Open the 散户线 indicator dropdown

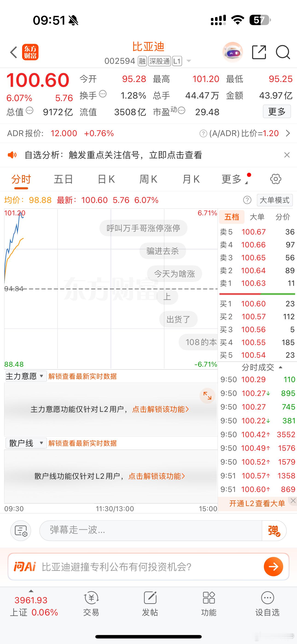[x=26, y=443]
